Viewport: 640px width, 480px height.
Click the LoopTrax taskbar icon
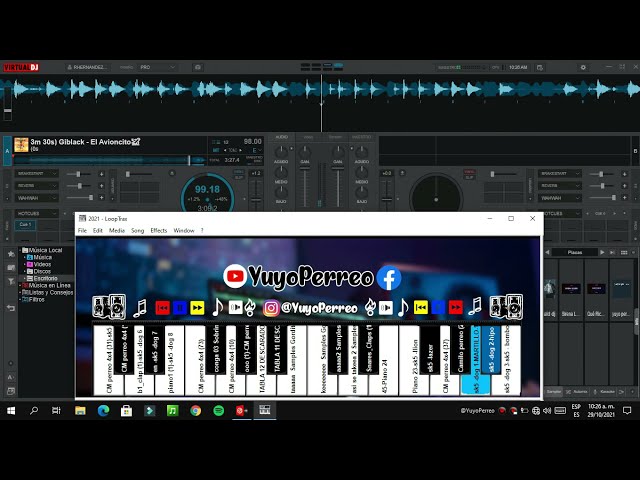tap(264, 410)
